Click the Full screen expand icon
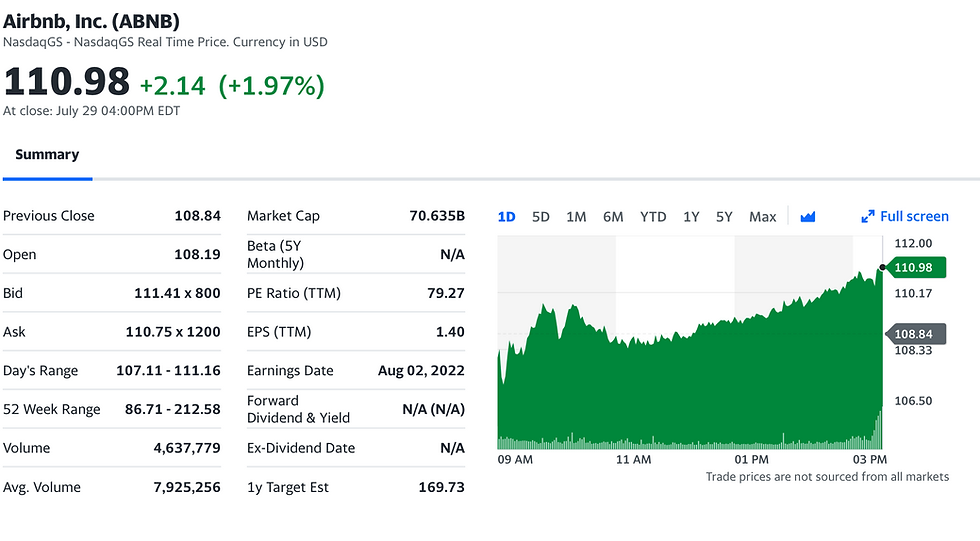 [868, 217]
